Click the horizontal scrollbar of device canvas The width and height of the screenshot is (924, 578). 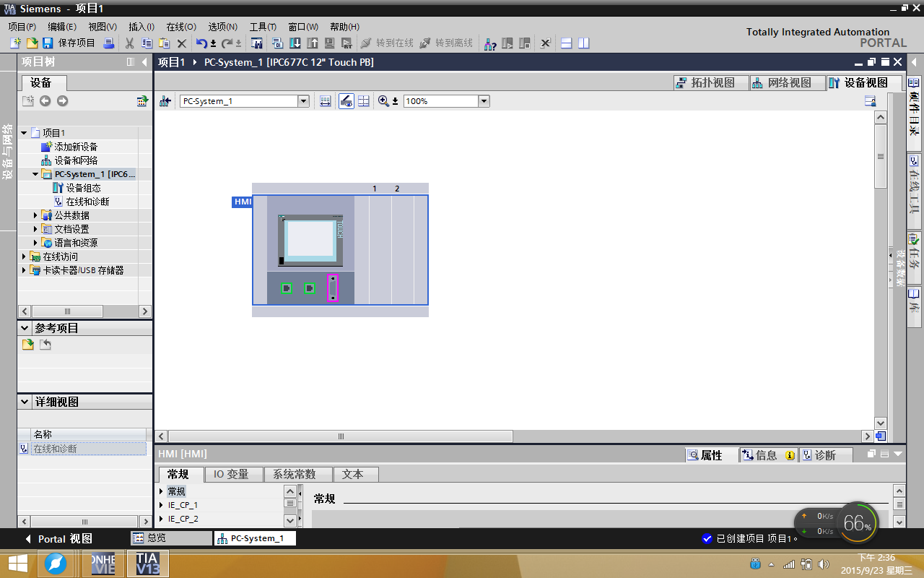pyautogui.click(x=341, y=436)
